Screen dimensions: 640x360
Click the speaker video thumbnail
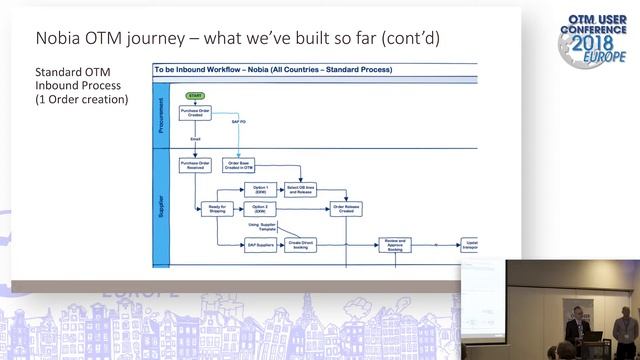pyautogui.click(x=551, y=309)
